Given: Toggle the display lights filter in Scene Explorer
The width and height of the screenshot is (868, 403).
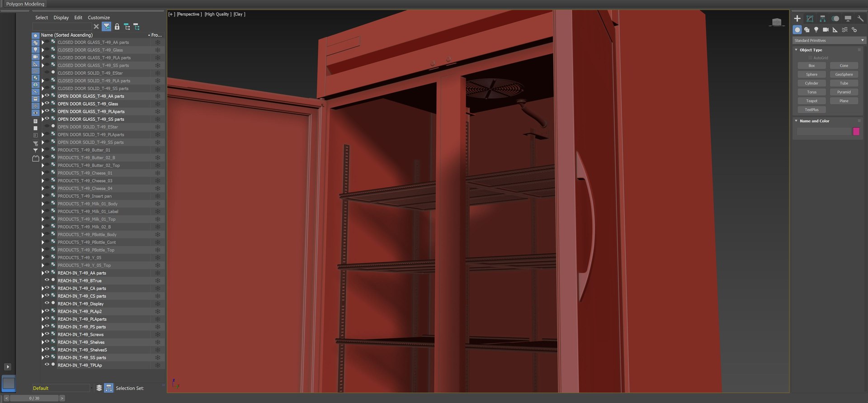Looking at the screenshot, I should pos(35,50).
